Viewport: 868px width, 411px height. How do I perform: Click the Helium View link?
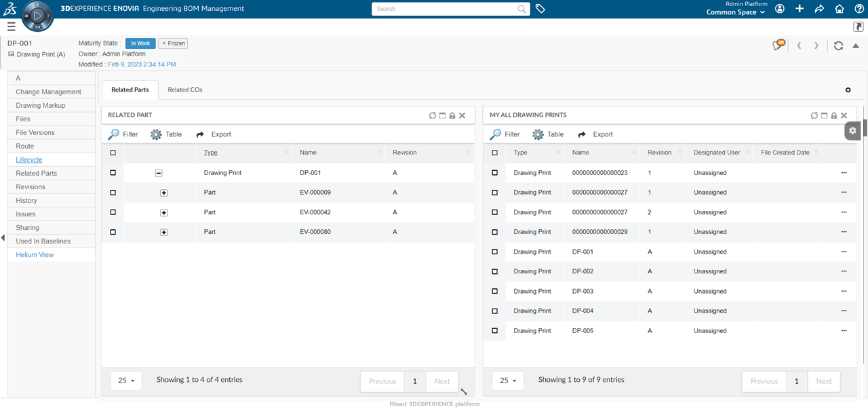(35, 255)
